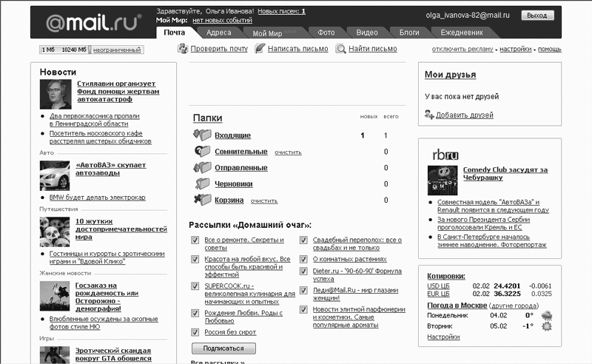Click the Написать письмо link
592x364 pixels.
[x=298, y=49]
